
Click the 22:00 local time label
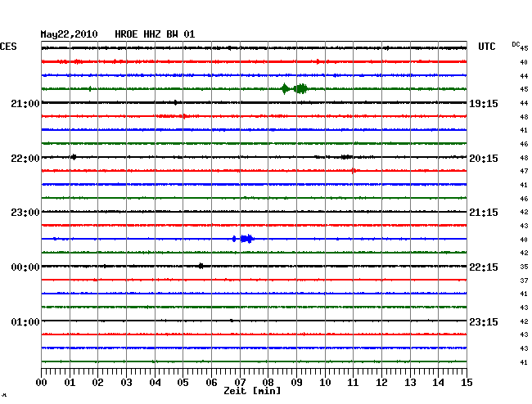(x=25, y=159)
